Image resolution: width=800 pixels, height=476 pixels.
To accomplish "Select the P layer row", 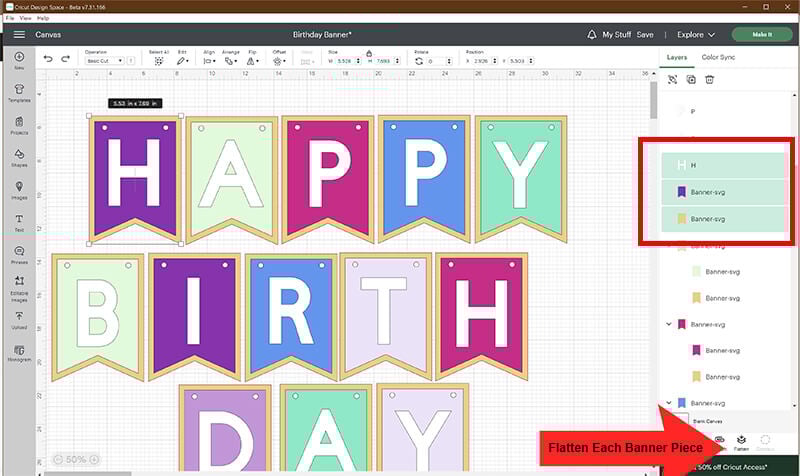I will coord(724,111).
